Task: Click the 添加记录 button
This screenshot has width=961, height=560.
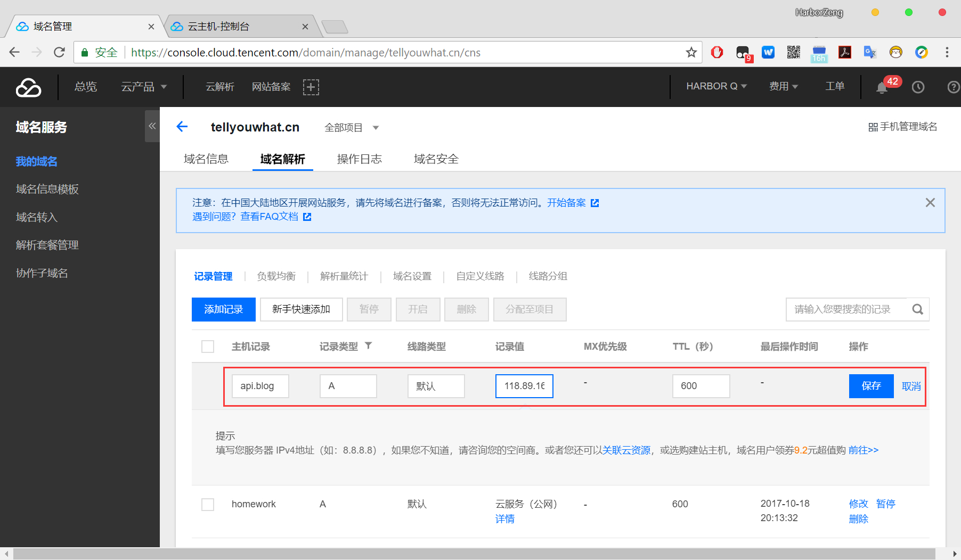Action: coord(223,309)
